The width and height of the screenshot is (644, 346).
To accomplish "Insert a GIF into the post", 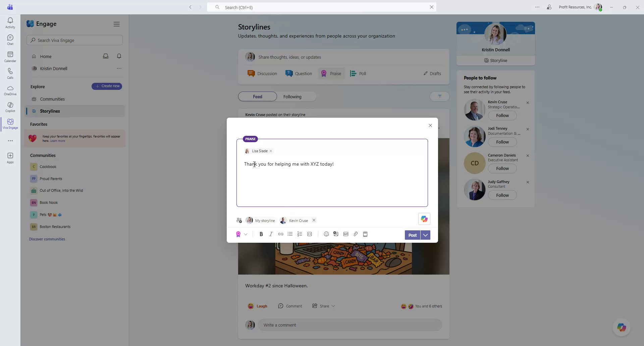I will [x=346, y=234].
